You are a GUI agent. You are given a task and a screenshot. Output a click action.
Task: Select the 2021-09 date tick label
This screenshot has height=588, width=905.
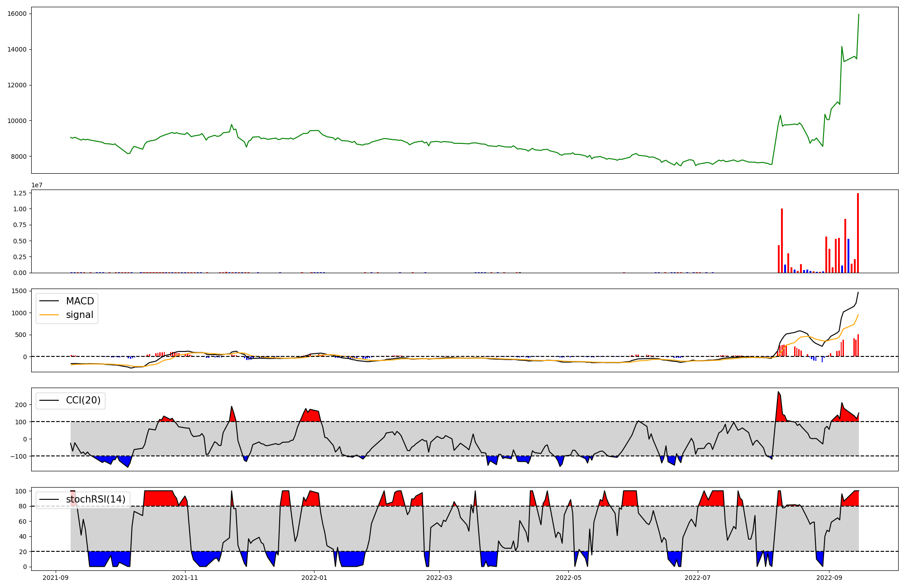[56, 578]
